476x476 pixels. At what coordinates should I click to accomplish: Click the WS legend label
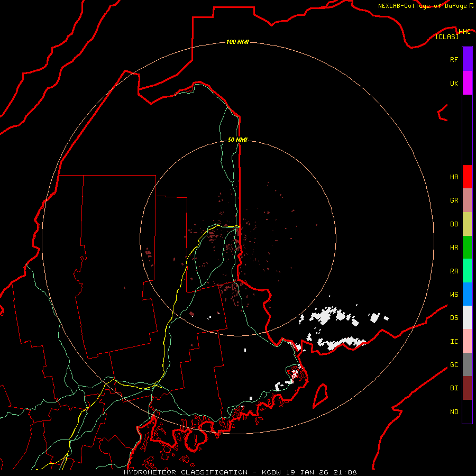[x=454, y=295]
